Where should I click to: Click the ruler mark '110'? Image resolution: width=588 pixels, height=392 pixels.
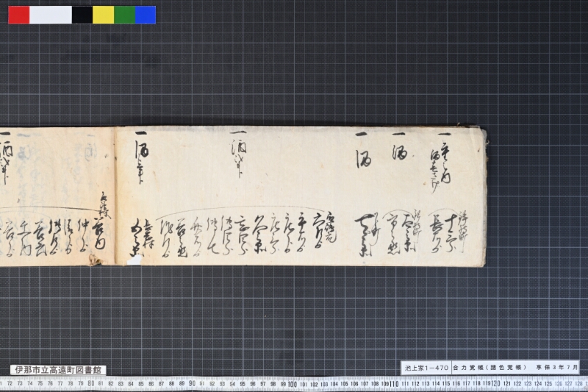pos(394,384)
